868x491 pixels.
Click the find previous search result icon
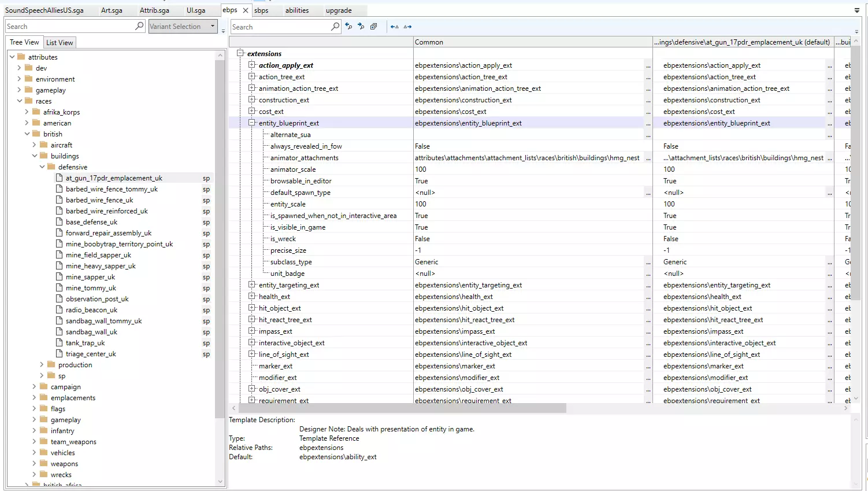coord(348,27)
